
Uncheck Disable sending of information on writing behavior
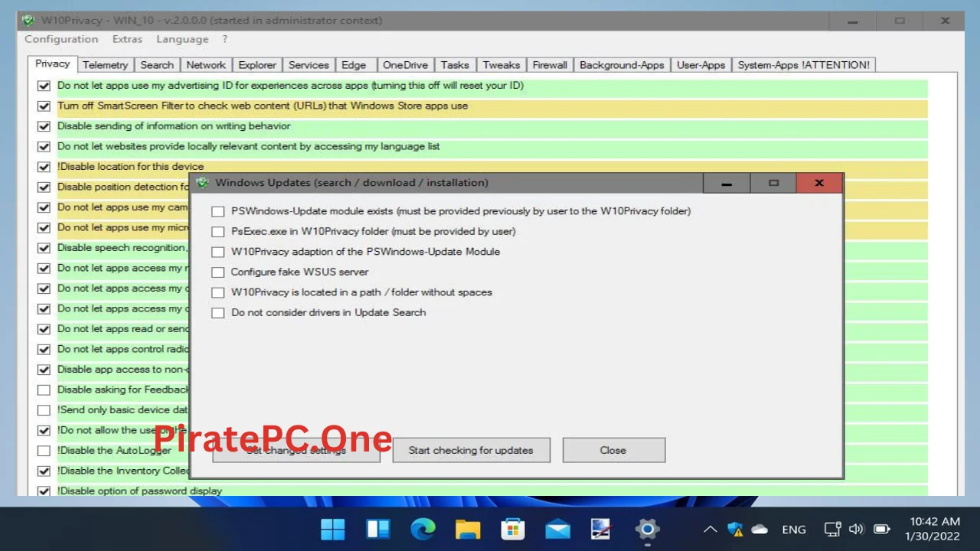pyautogui.click(x=44, y=126)
